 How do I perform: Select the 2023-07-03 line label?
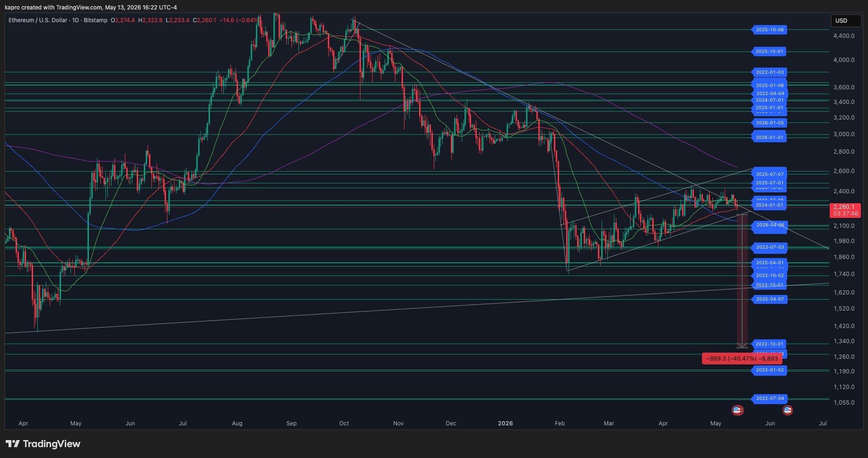769,247
